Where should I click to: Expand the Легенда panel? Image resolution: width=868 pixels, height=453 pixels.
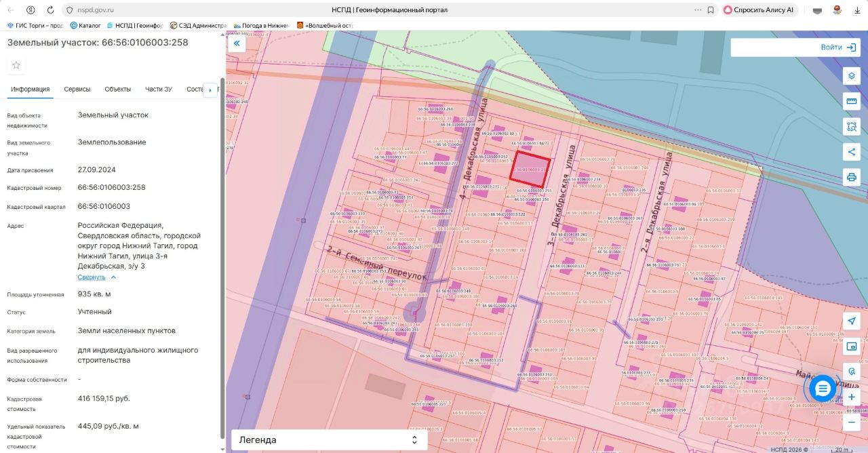329,439
